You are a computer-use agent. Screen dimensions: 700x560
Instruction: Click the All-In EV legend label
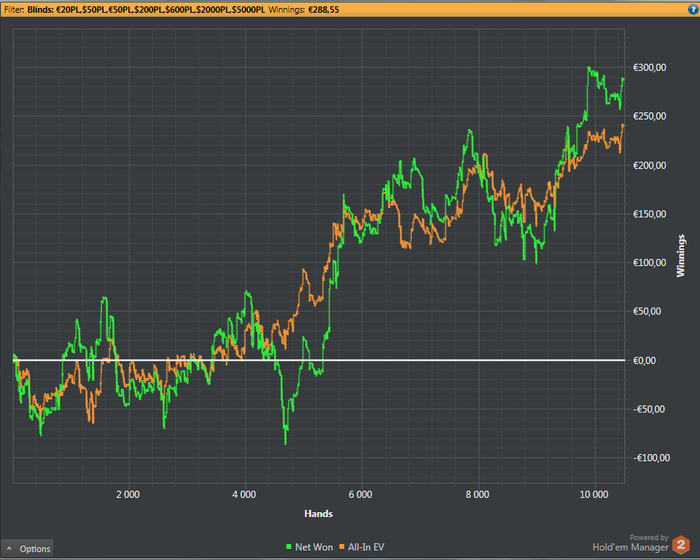pos(366,547)
